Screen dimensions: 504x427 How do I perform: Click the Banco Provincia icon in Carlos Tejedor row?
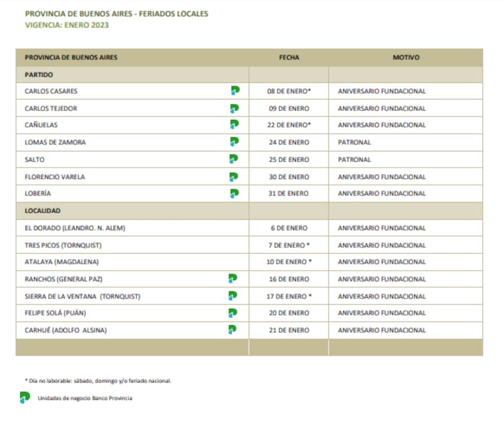click(x=234, y=108)
